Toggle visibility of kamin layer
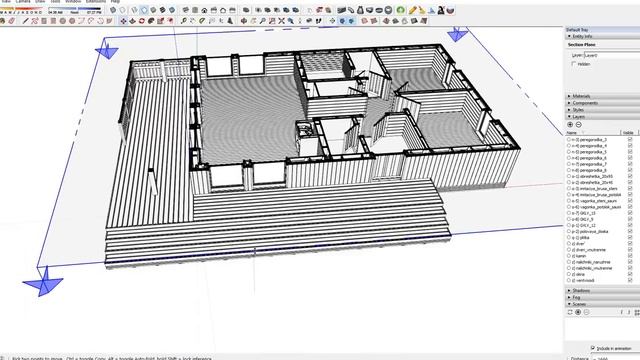 point(630,256)
